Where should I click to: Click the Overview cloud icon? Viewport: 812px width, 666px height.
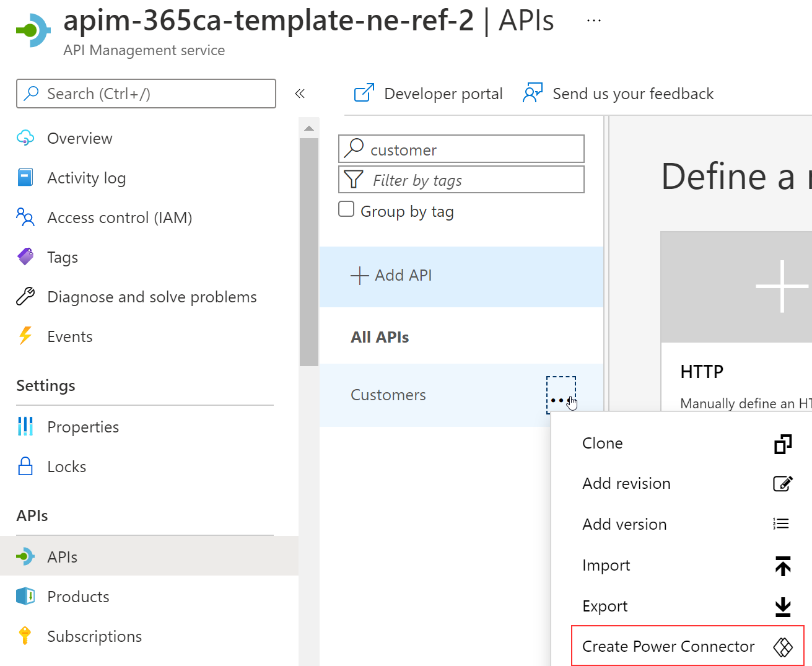point(25,138)
